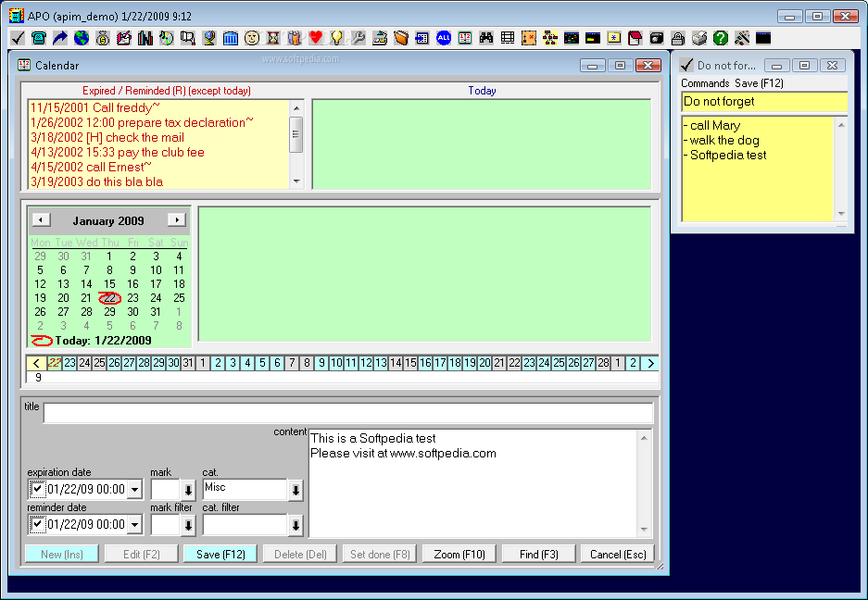Open the padlock icon
This screenshot has width=868, height=600.
pos(677,38)
